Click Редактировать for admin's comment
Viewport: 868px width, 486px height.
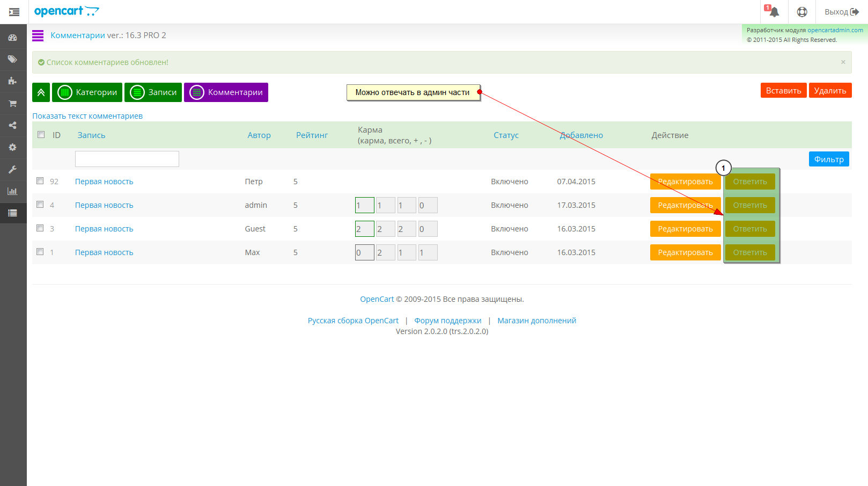(x=685, y=205)
